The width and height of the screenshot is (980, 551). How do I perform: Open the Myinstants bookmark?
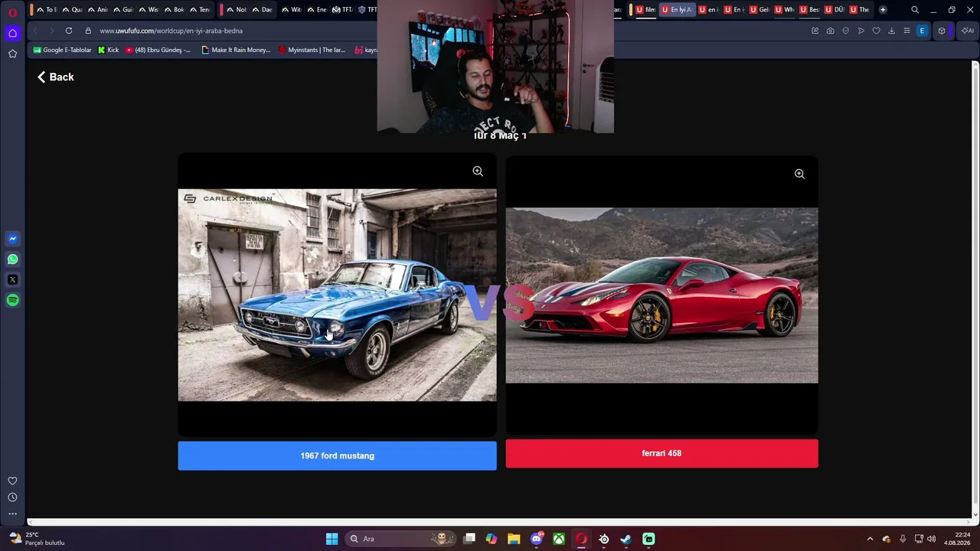pyautogui.click(x=312, y=50)
